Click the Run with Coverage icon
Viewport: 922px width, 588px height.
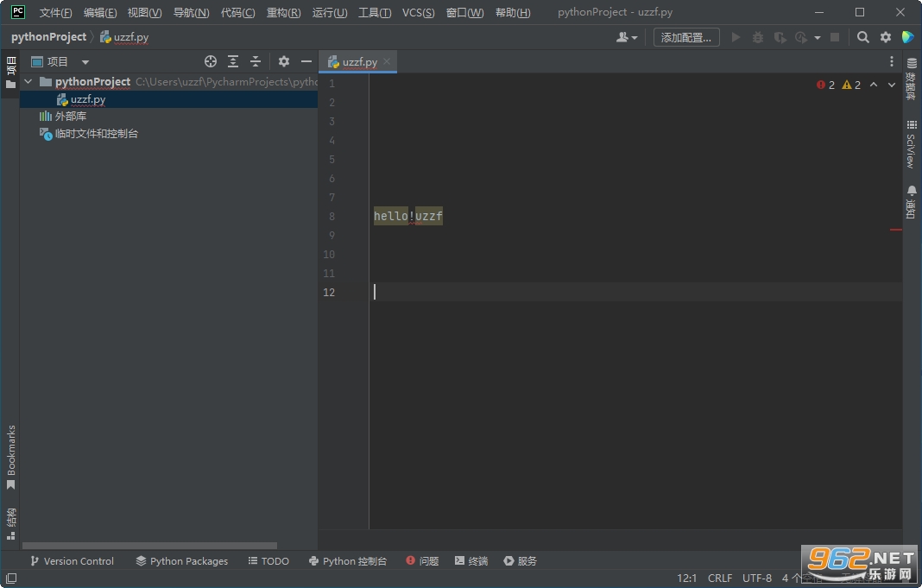tap(780, 37)
